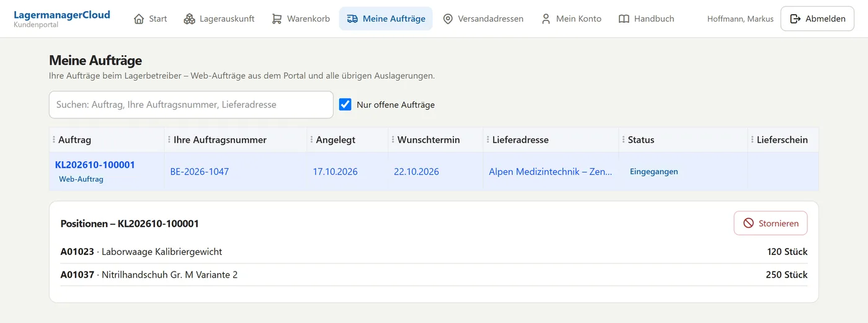Image resolution: width=868 pixels, height=323 pixels.
Task: Go to Lagerauskunft in the navigation
Action: click(219, 19)
